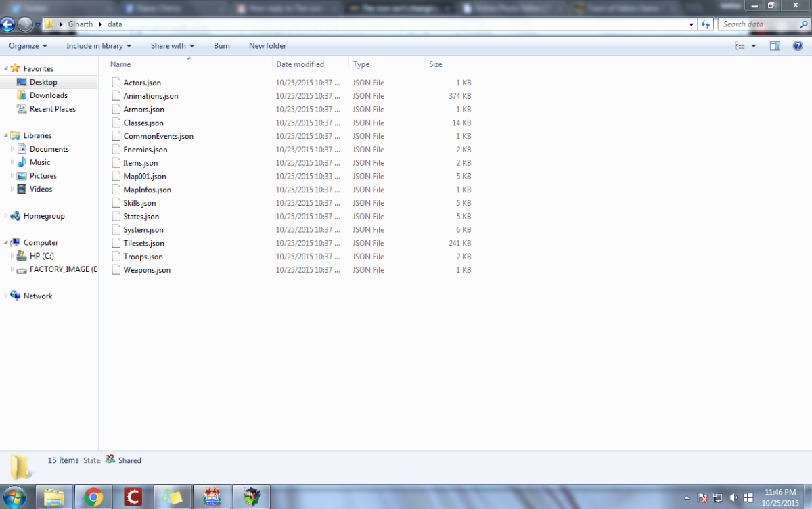This screenshot has height=509, width=812.
Task: Select the MapInfos.json file icon
Action: (x=116, y=190)
